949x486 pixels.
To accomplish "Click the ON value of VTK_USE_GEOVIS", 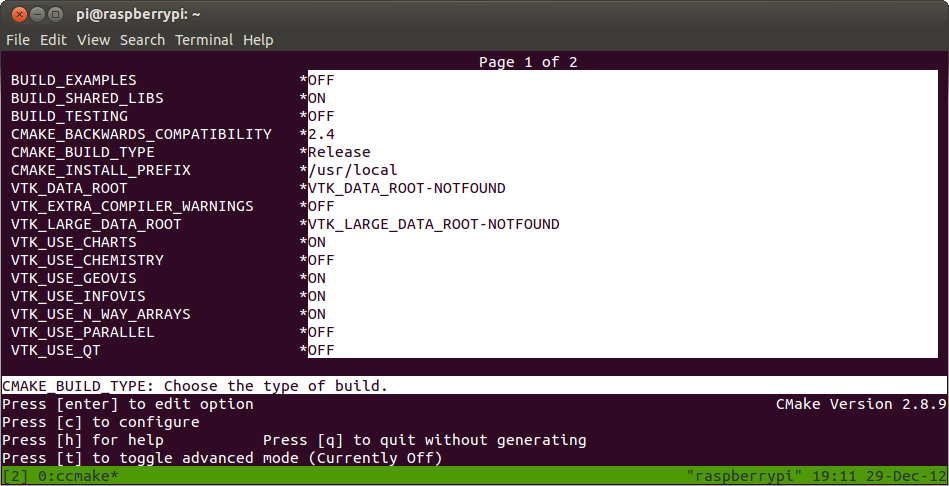I will pyautogui.click(x=317, y=278).
